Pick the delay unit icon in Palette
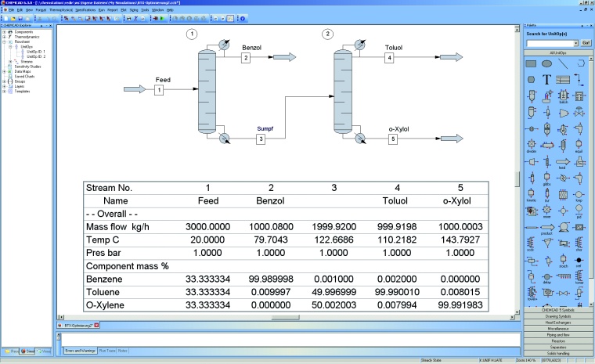Viewport: 595px width, 364px height. (546, 278)
